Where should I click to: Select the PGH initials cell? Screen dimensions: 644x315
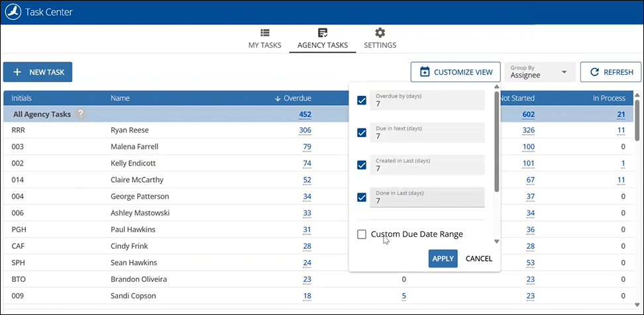[19, 230]
